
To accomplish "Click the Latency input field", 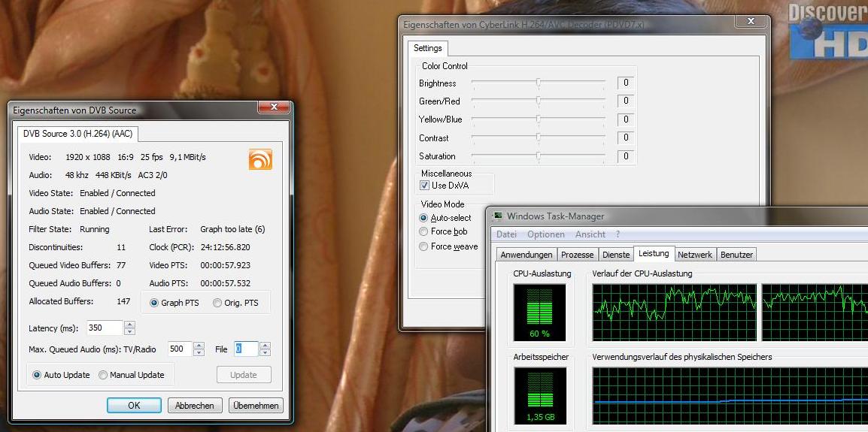I will [105, 328].
